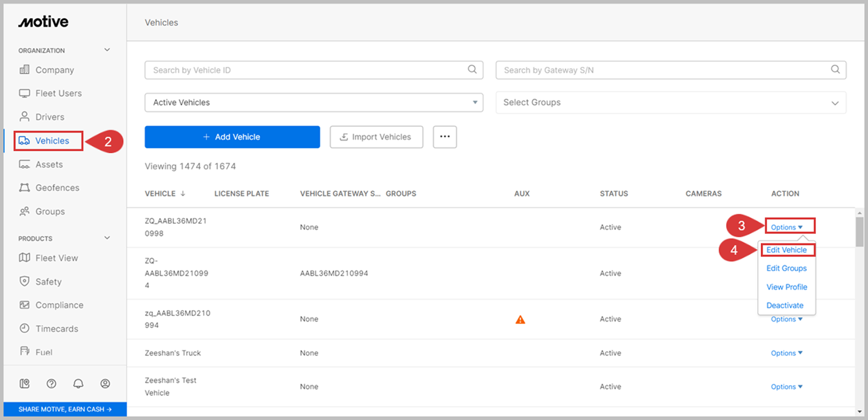Open Options for zq_AABL36MD210994 row

point(787,319)
